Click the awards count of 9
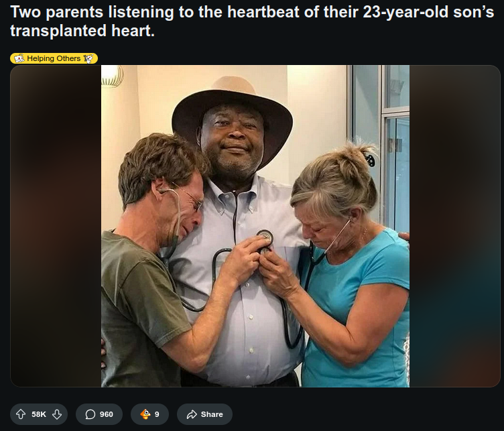Screen dimensions: 504x431 [x=157, y=414]
